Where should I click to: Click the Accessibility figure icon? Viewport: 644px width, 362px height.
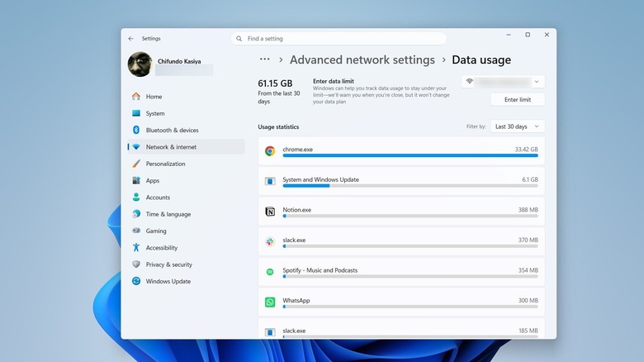coord(136,247)
